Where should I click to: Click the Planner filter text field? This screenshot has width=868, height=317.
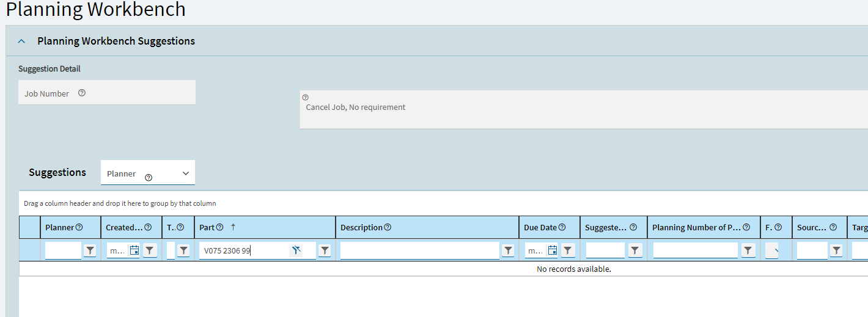click(x=63, y=250)
